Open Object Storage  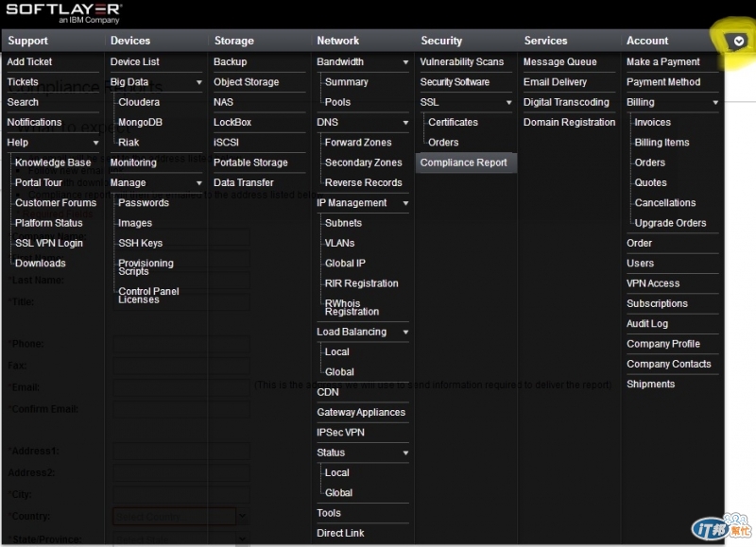coord(246,82)
